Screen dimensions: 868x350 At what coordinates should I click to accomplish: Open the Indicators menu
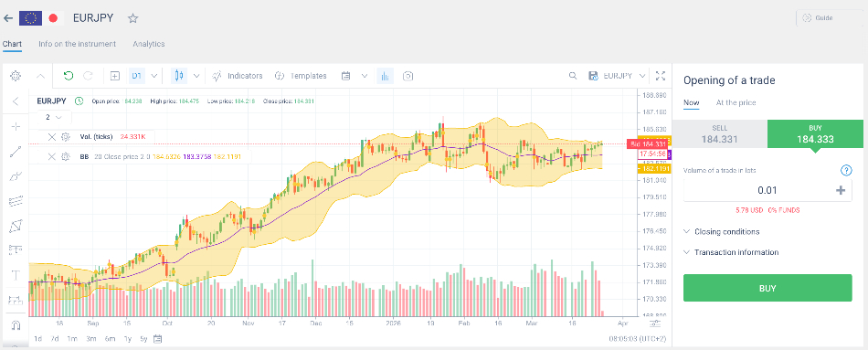point(238,76)
